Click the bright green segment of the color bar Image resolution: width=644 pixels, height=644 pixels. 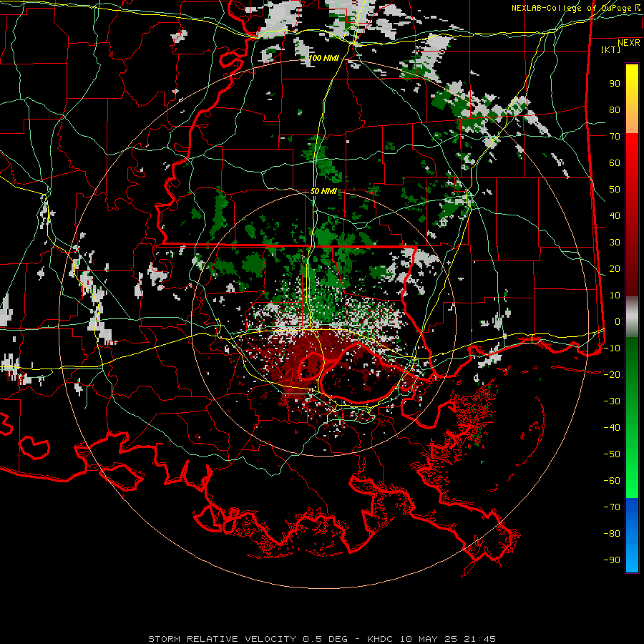[x=632, y=472]
